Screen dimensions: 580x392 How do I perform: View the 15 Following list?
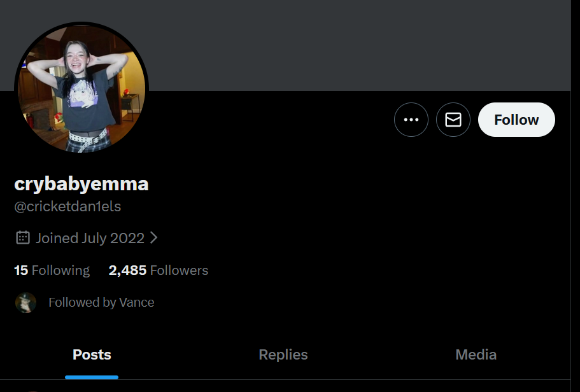point(52,270)
